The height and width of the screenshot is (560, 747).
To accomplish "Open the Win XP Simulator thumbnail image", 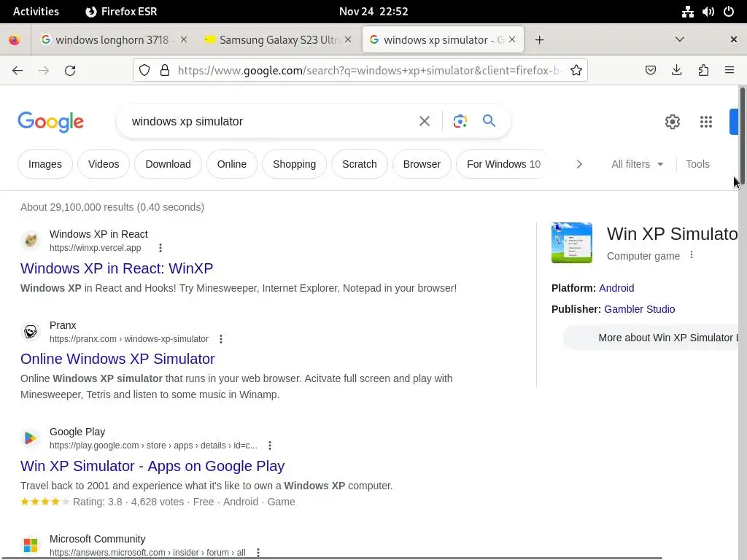I will point(572,242).
